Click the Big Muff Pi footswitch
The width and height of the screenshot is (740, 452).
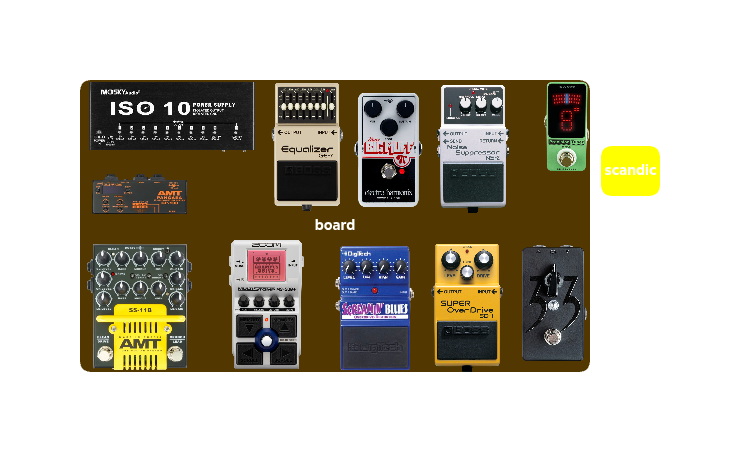388,171
